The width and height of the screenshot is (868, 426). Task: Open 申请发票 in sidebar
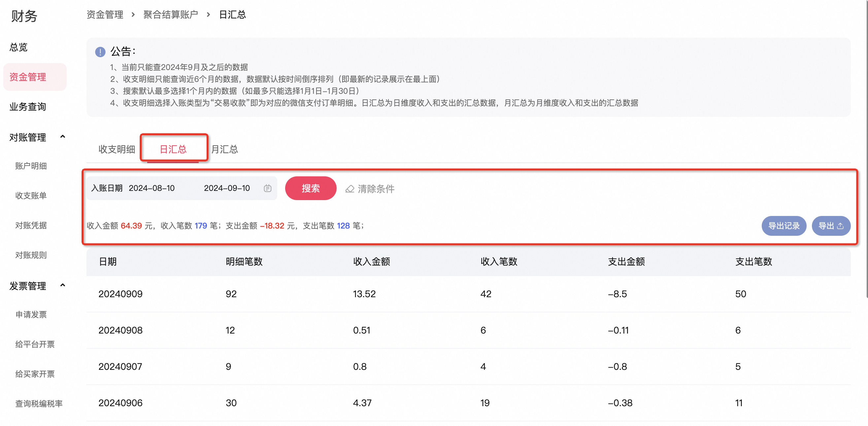pos(31,314)
